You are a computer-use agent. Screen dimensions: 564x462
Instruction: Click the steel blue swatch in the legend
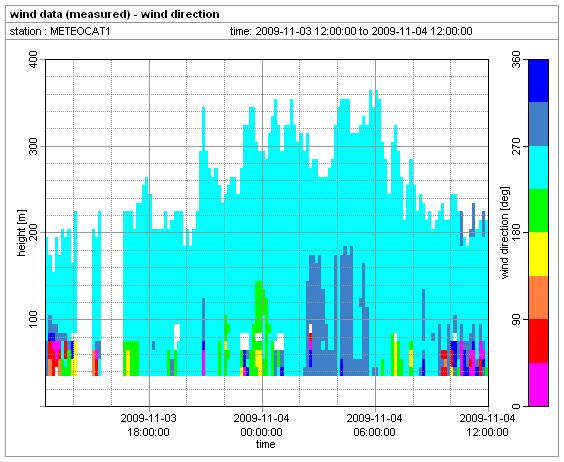click(x=538, y=124)
